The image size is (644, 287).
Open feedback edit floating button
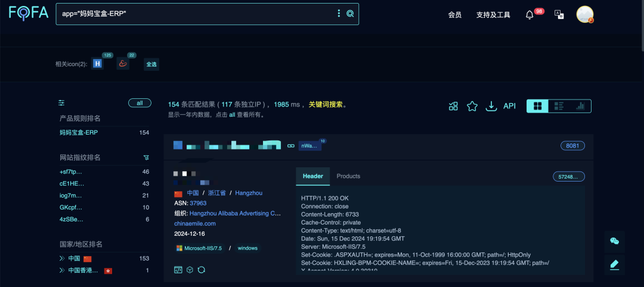[614, 264]
